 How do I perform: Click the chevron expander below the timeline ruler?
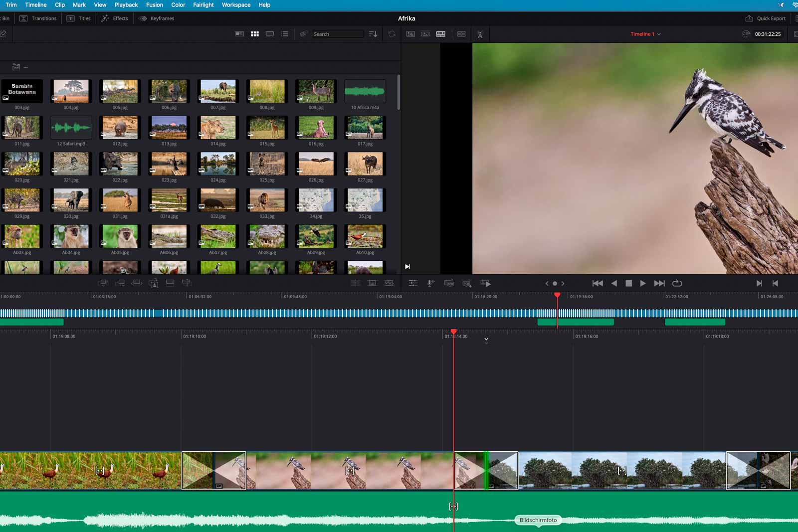tap(486, 340)
